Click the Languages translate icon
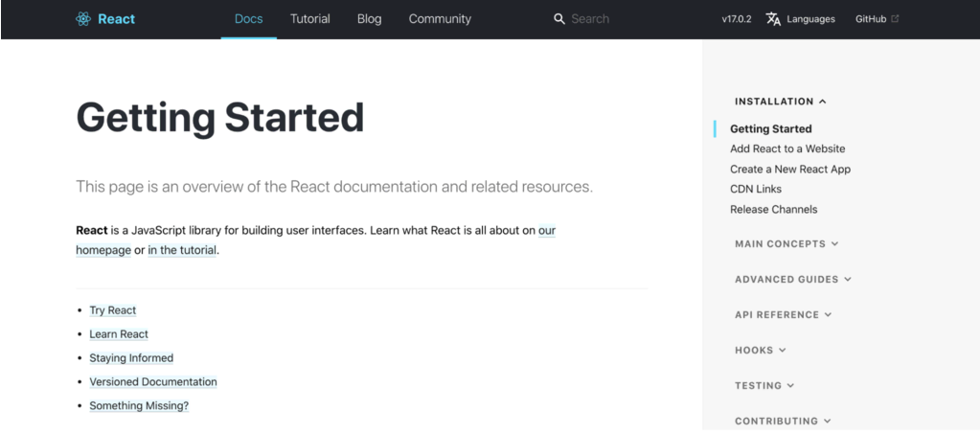This screenshot has width=980, height=434. 773,19
